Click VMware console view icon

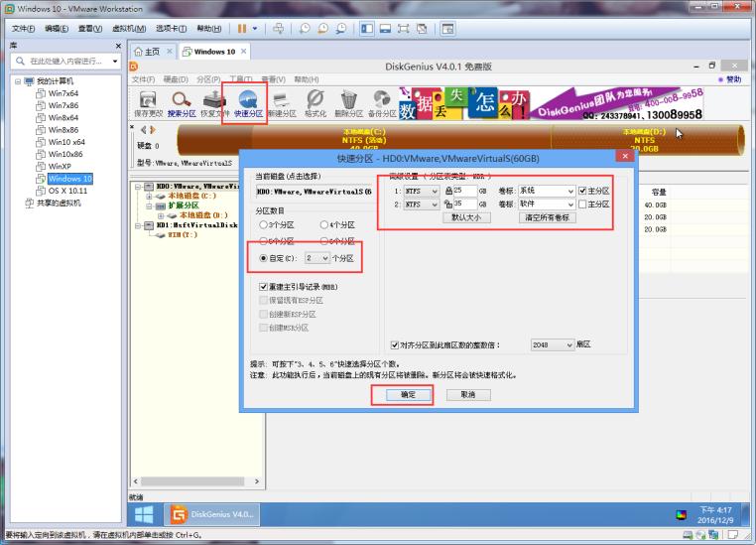[x=447, y=29]
